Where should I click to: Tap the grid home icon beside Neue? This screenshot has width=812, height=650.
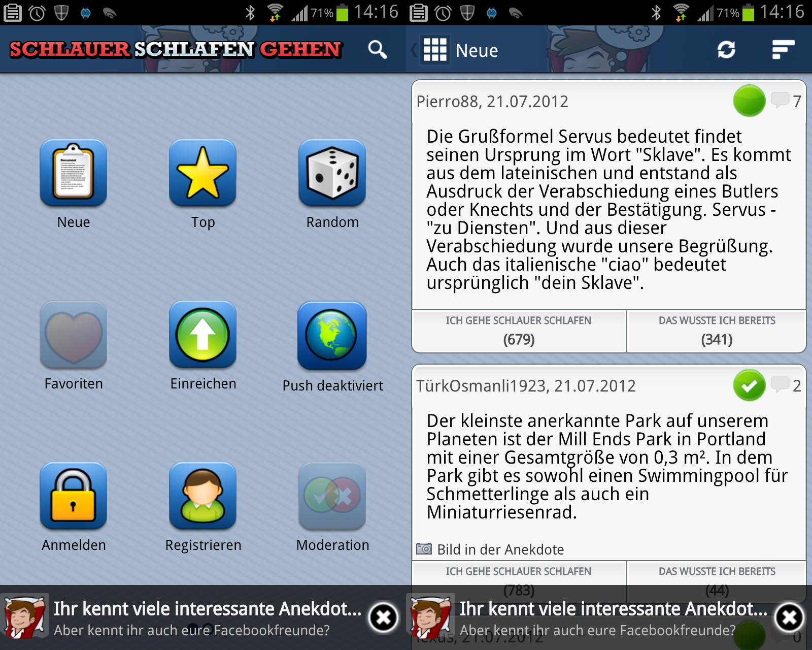(435, 50)
